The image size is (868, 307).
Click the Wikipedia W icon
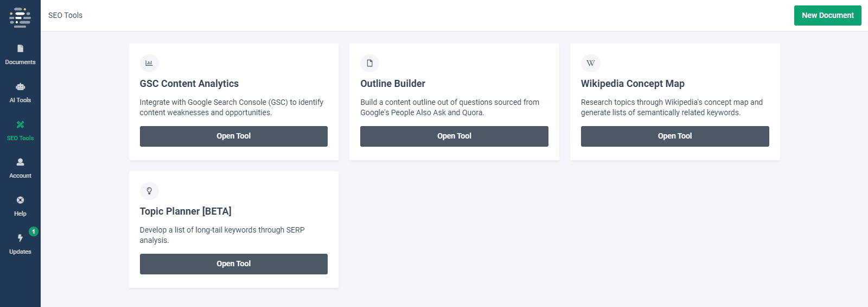(590, 63)
